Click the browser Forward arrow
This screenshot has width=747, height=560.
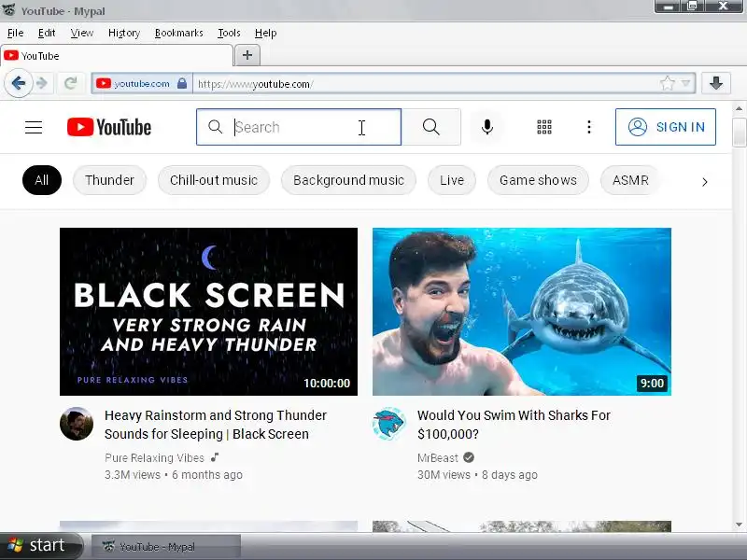click(x=42, y=83)
